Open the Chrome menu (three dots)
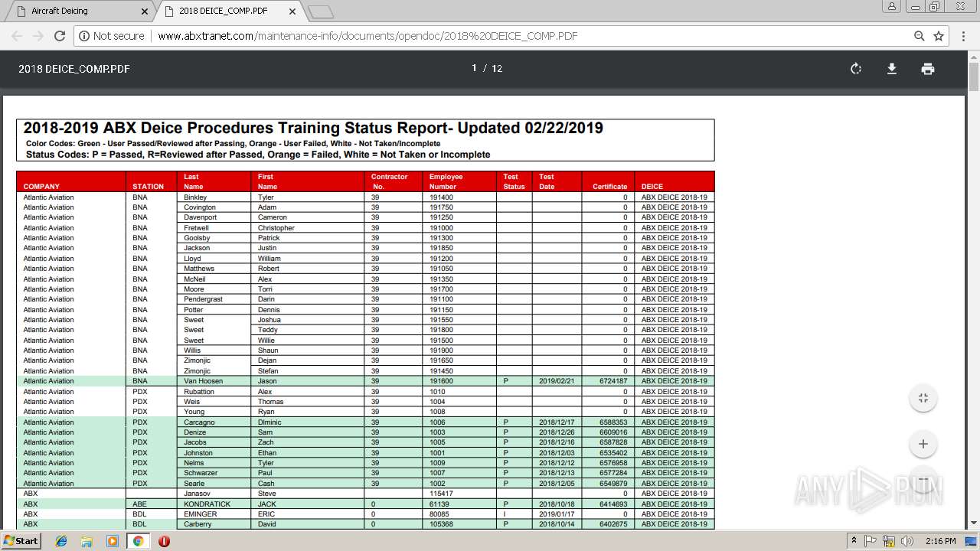This screenshot has height=551, width=980. point(963,36)
